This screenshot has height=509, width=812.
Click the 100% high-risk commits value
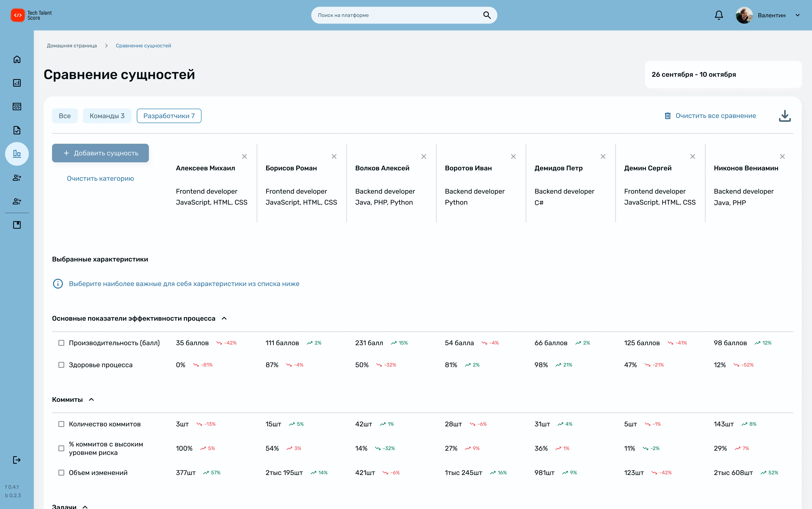click(x=184, y=448)
